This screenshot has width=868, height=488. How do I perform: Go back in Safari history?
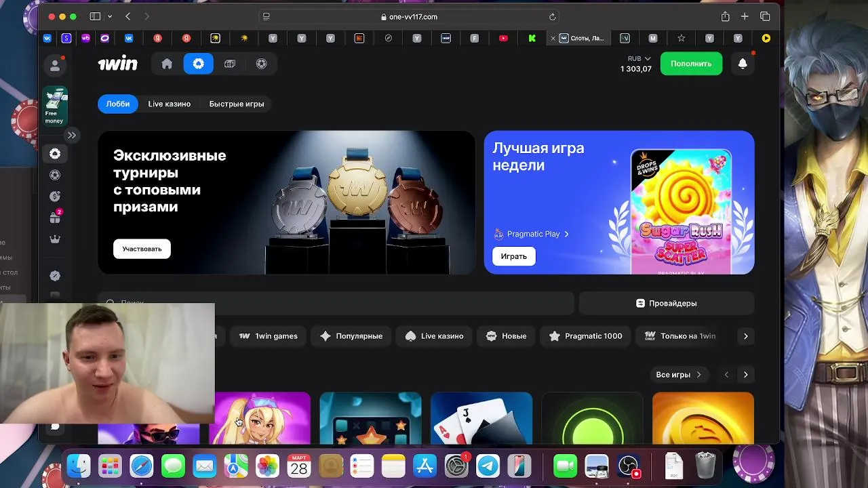pyautogui.click(x=128, y=16)
